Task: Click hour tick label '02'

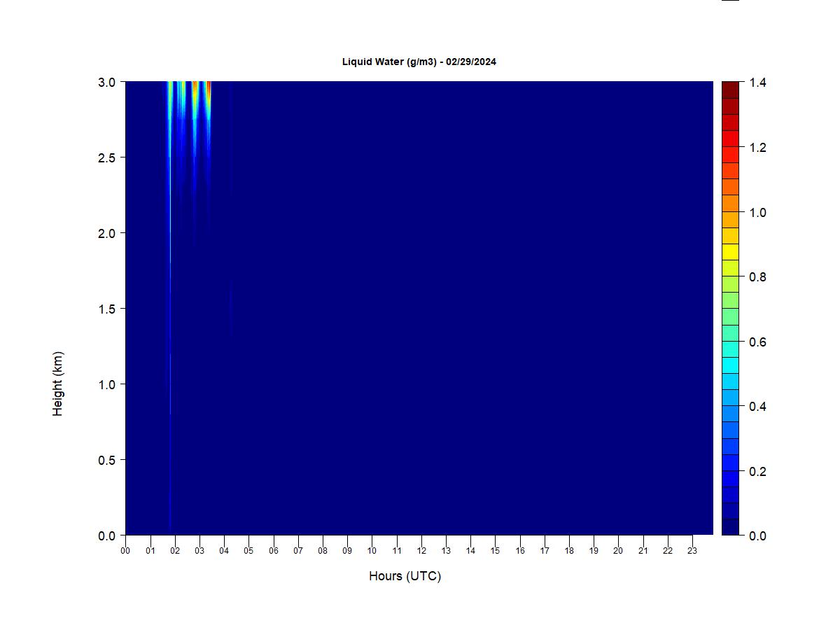Action: coord(175,551)
